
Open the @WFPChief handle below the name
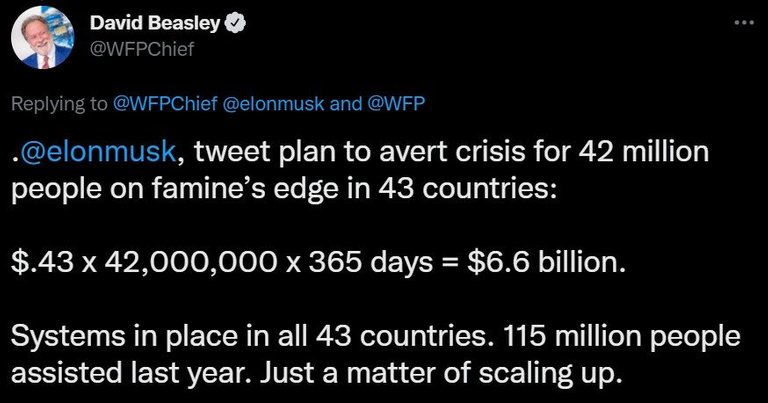142,49
